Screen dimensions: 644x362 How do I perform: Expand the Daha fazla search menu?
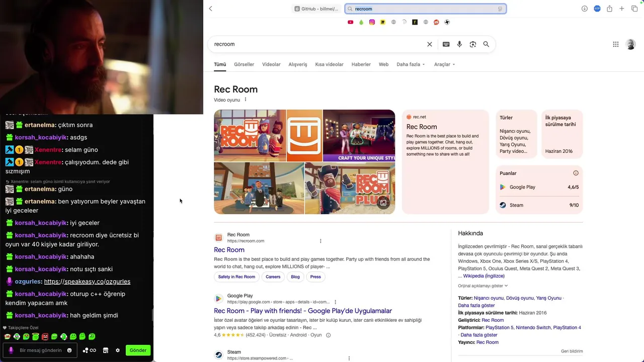[x=411, y=64]
